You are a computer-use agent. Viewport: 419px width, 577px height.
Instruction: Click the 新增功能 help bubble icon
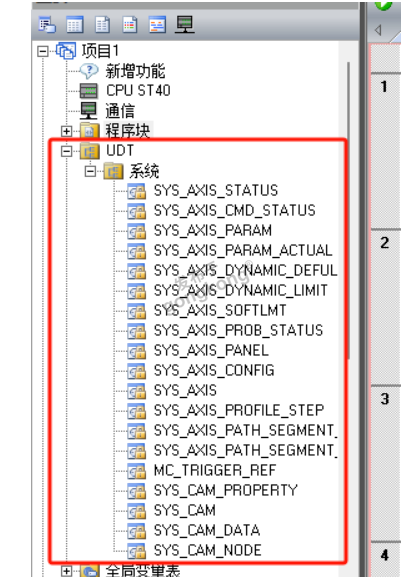click(x=89, y=71)
